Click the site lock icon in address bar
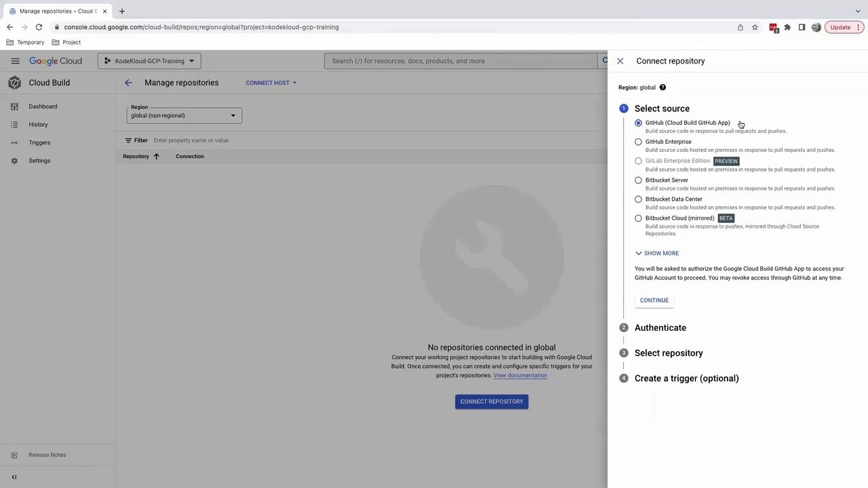868x488 pixels. 57,27
